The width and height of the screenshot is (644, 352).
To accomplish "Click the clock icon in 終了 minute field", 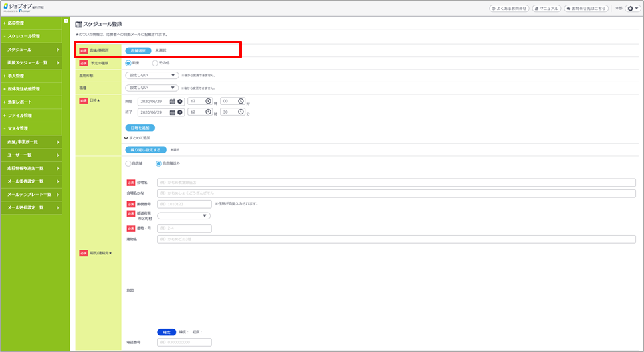I will pos(241,113).
